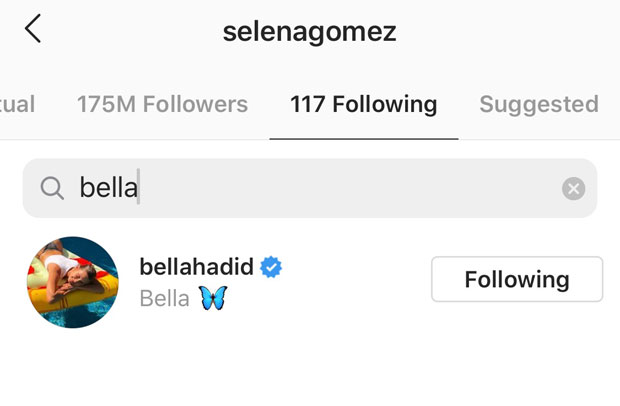
Task: Click the blue butterfly emoji
Action: (x=213, y=298)
